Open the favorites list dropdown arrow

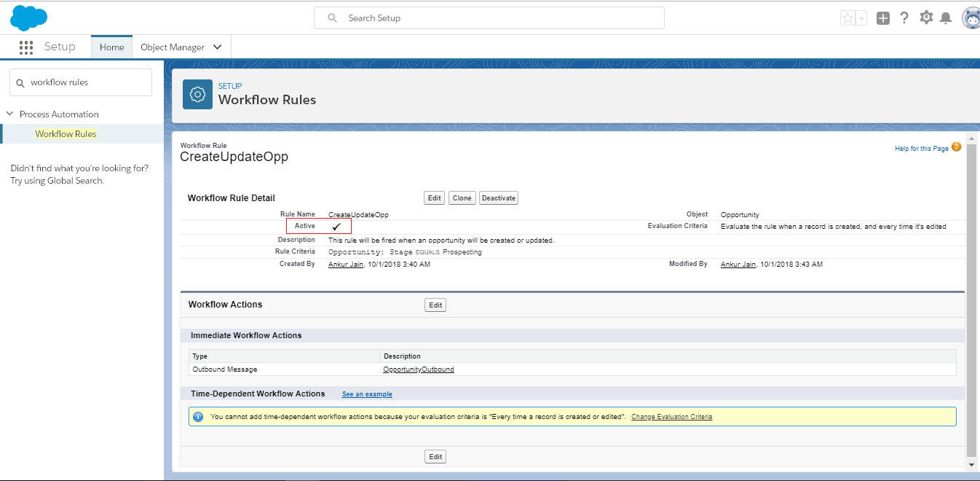[861, 18]
